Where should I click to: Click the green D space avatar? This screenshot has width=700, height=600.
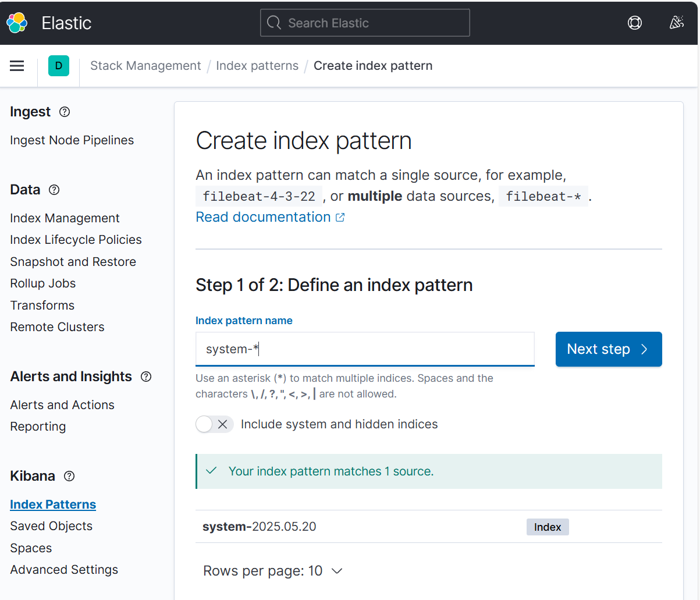pyautogui.click(x=59, y=66)
